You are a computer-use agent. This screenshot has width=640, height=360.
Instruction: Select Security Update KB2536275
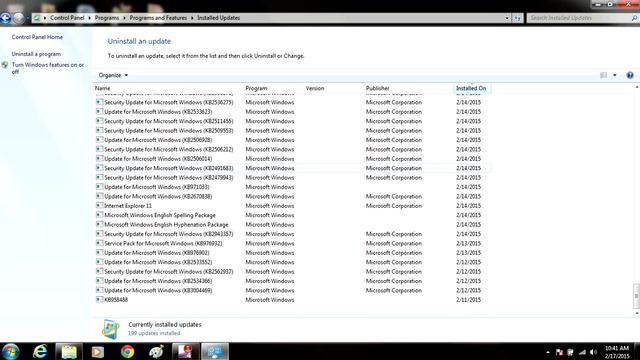tap(292, 102)
